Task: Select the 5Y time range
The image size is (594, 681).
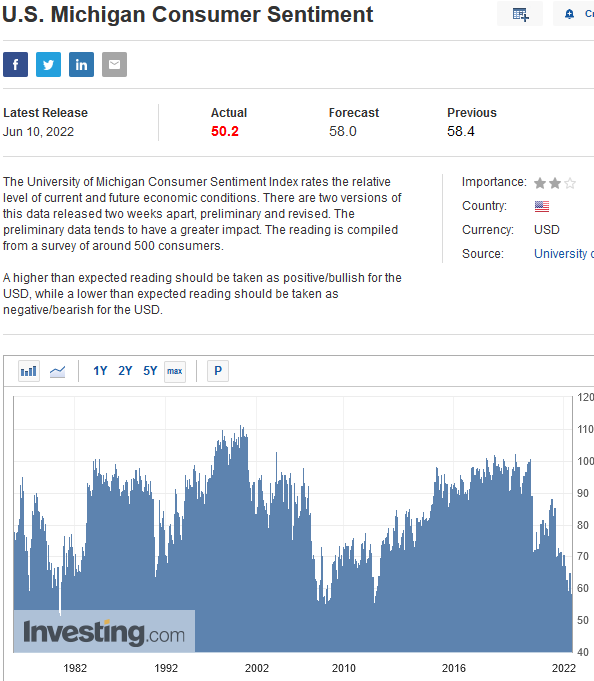Action: (x=150, y=371)
